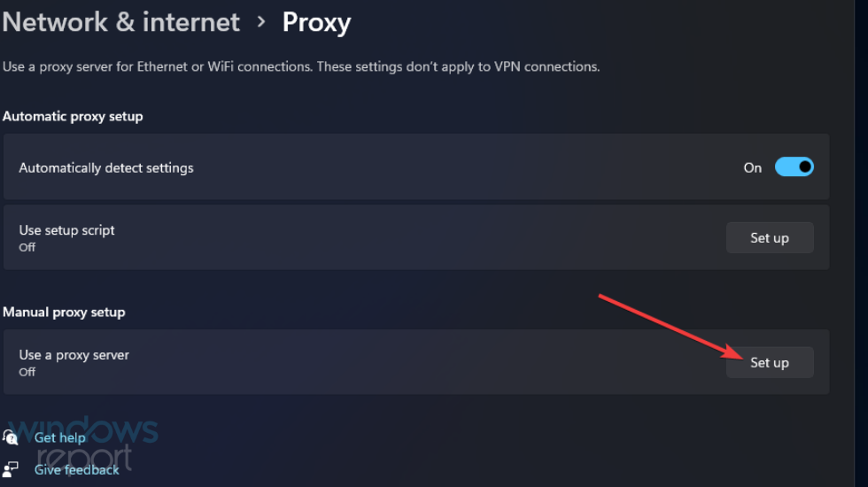Click the On status beside the toggle
The width and height of the screenshot is (868, 487).
point(752,167)
